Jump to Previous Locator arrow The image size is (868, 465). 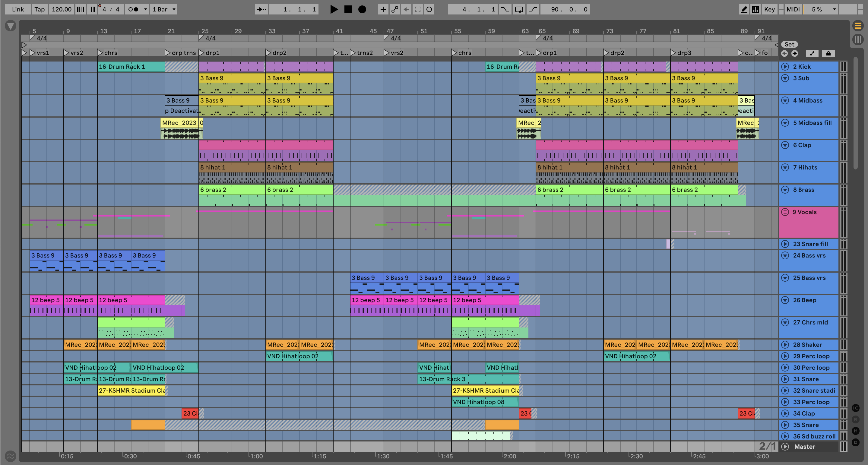(784, 53)
